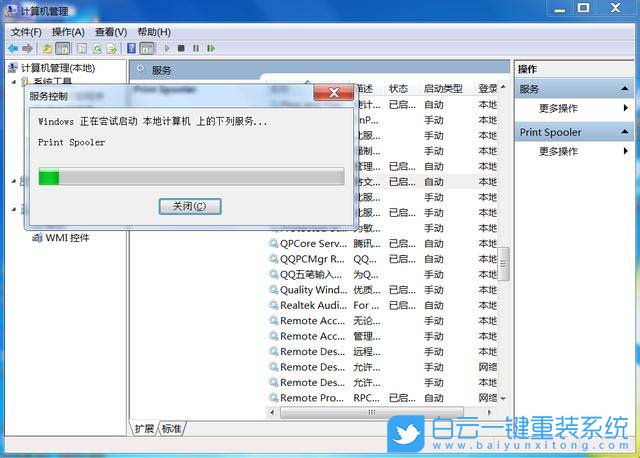Sort by the 启动类型 column header
The image size is (640, 458).
[443, 88]
